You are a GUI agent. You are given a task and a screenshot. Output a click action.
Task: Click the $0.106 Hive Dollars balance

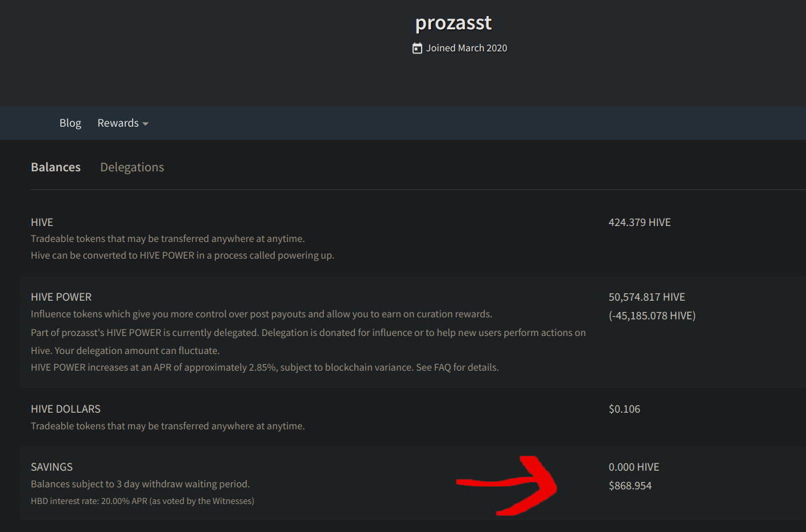point(624,409)
